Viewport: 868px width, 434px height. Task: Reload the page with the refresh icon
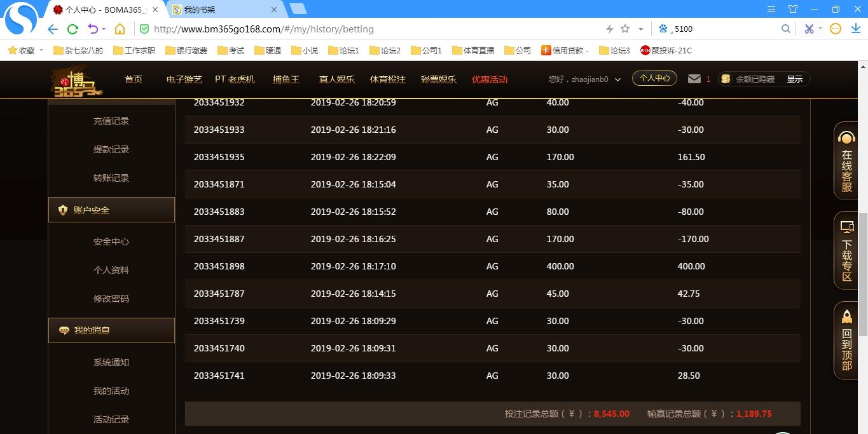[72, 29]
